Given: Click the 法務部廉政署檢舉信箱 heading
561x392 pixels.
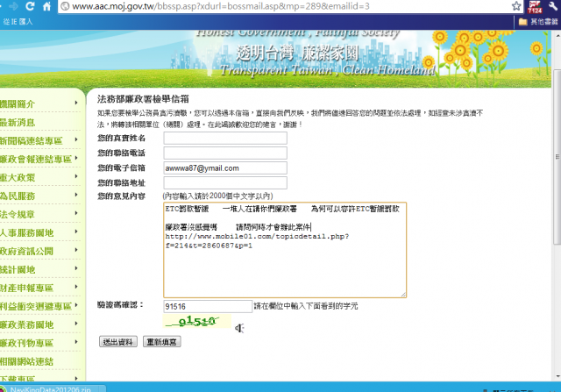Looking at the screenshot, I should (x=143, y=99).
